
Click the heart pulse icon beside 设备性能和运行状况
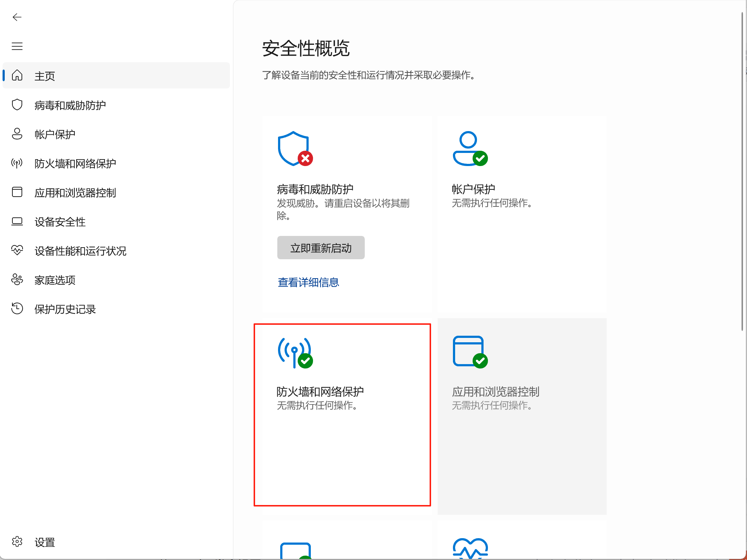17,250
